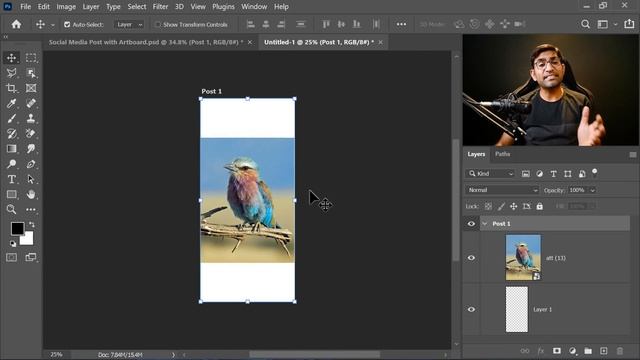
Task: Select the Smudge tool
Action: [x=31, y=149]
